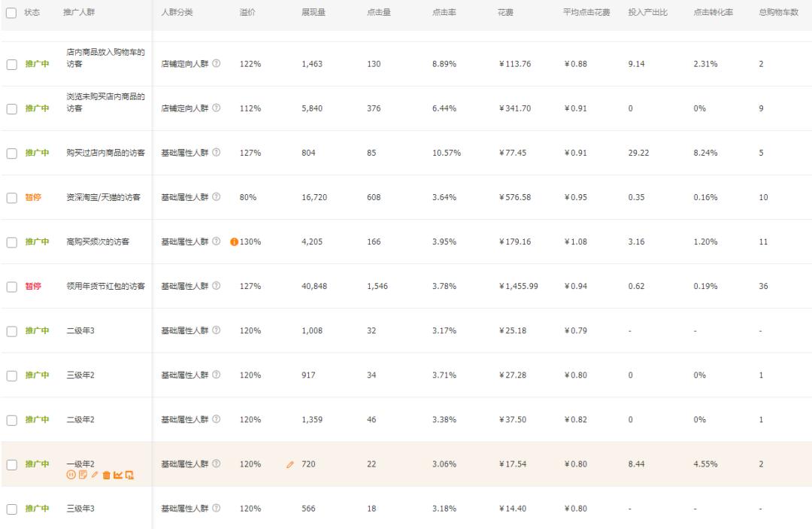Click the edit pencil beside impressions value 720
This screenshot has width=812, height=529.
click(x=289, y=464)
